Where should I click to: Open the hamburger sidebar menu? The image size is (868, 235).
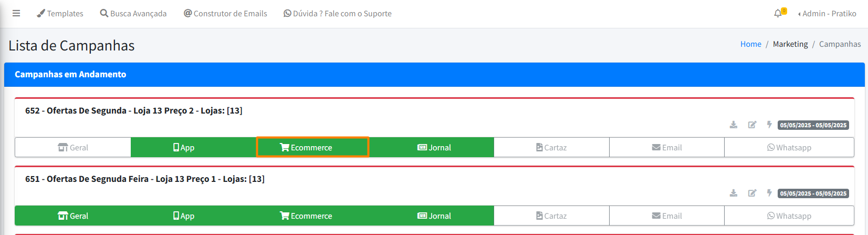16,14
